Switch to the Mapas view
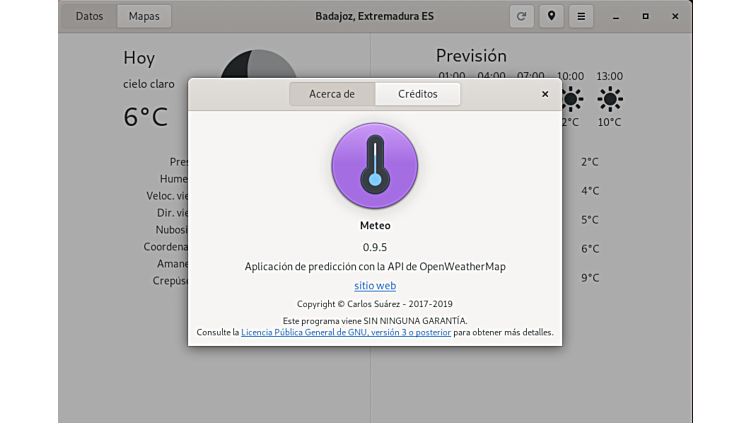The height and width of the screenshot is (423, 752). click(x=144, y=16)
